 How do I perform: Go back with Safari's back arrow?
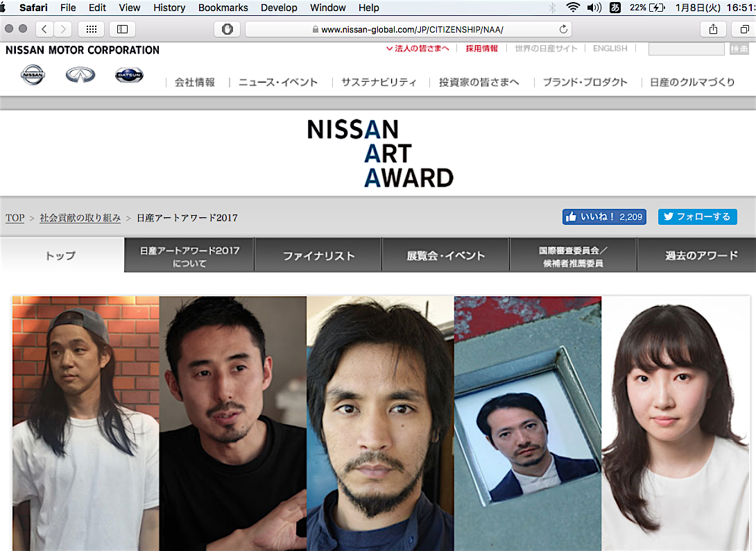click(44, 29)
